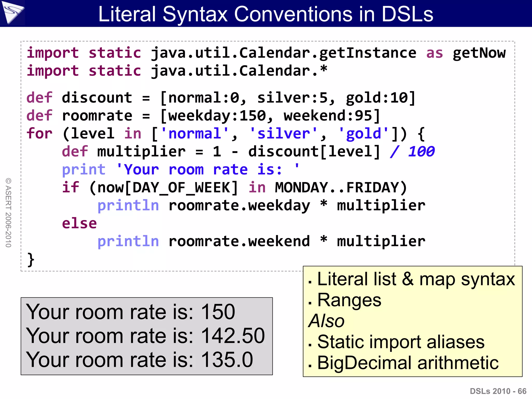The image size is (532, 399).
Task: Click the 'Literal list & map syntax' bullet
Action: point(412,280)
